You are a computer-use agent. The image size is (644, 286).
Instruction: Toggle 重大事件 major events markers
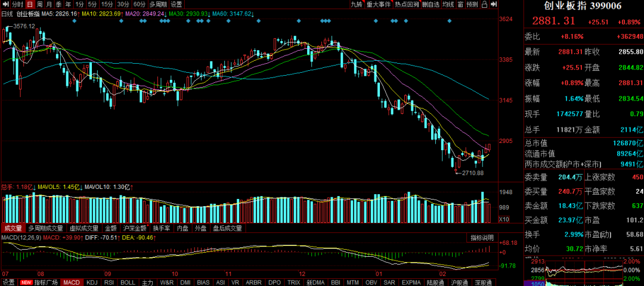coord(379,5)
